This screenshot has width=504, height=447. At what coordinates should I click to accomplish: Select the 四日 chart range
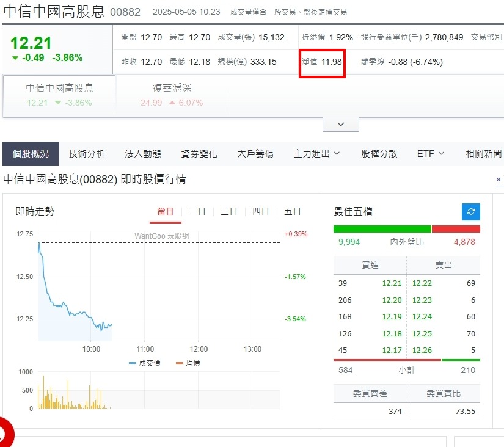[260, 211]
